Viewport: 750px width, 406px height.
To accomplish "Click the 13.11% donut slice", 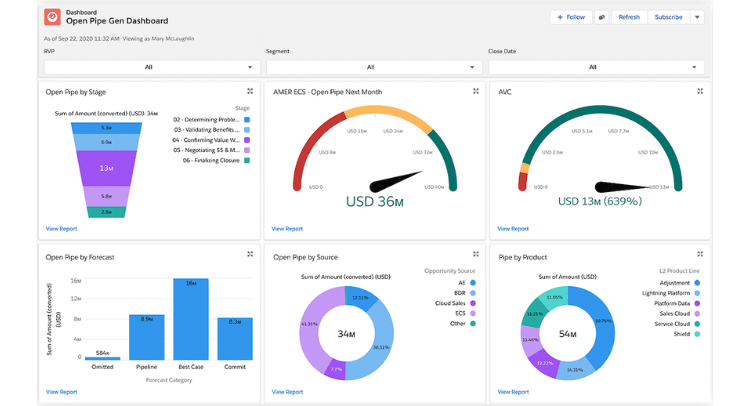I will click(360, 297).
